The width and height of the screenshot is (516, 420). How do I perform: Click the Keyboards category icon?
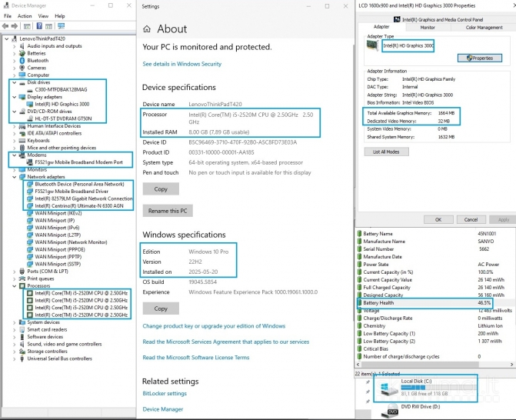coord(22,141)
